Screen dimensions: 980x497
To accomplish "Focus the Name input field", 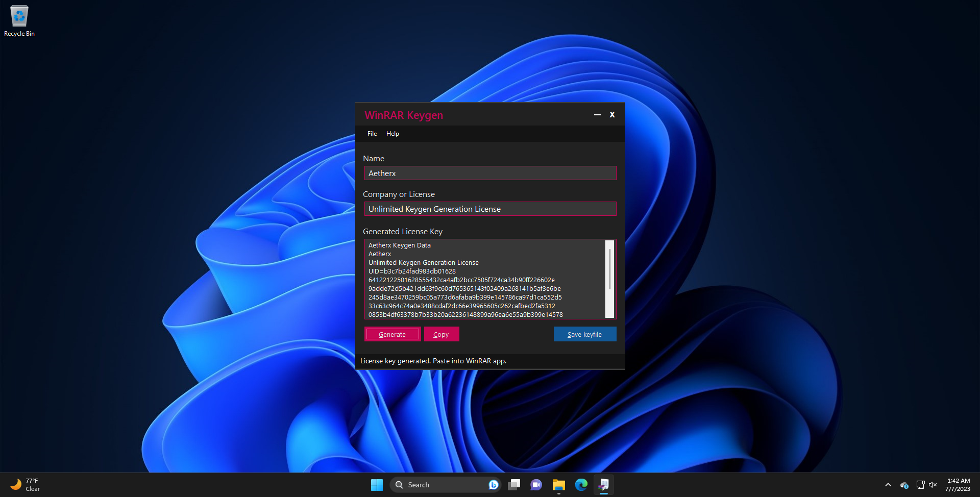I will 491,173.
